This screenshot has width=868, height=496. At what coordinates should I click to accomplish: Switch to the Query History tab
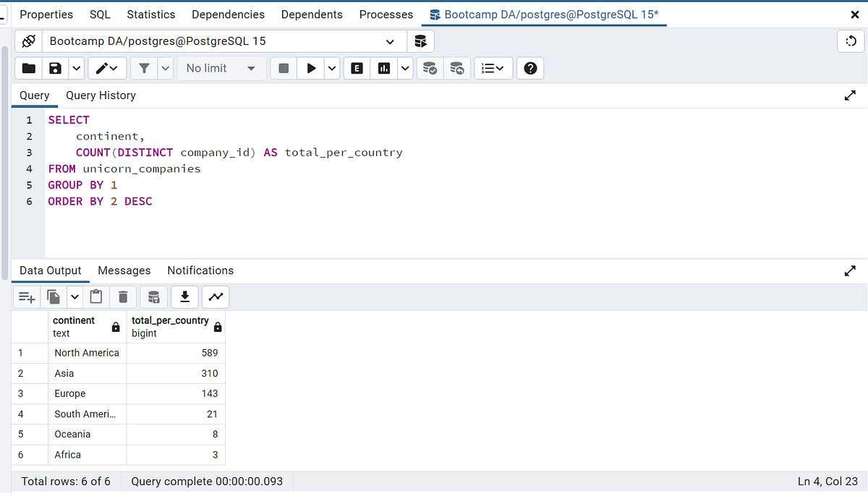101,95
